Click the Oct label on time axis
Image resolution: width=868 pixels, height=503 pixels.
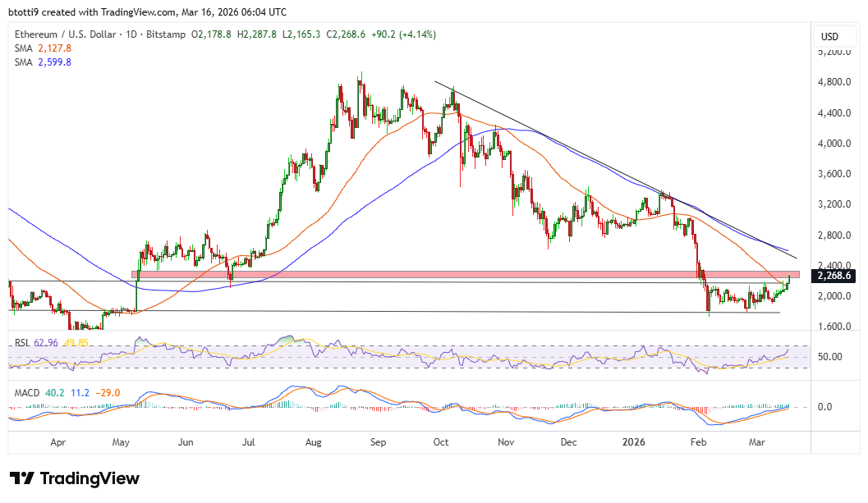(441, 441)
